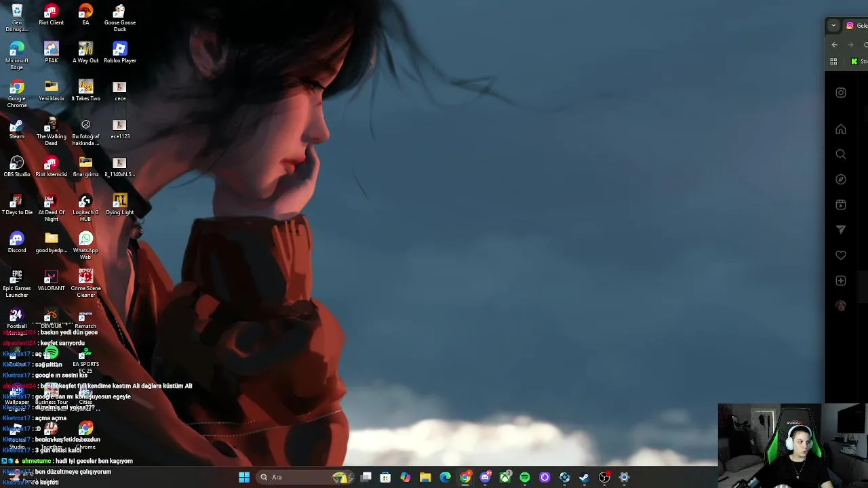Select the Crime Scene Cleaner icon

pos(85,284)
